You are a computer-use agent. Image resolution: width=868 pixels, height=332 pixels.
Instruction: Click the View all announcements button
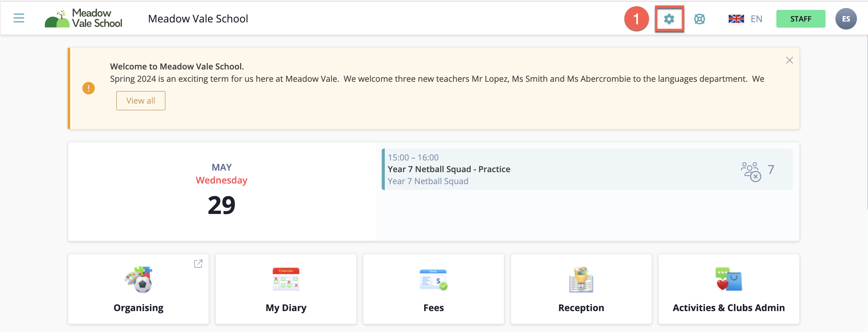pyautogui.click(x=141, y=101)
